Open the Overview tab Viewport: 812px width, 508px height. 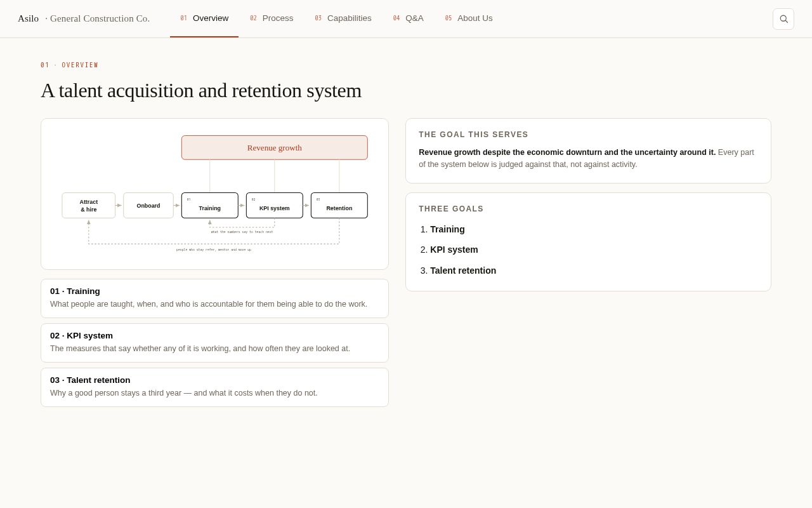pos(204,18)
